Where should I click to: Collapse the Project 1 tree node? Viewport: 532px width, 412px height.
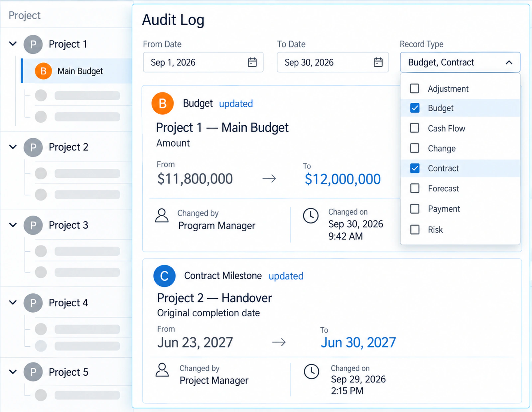pos(13,44)
